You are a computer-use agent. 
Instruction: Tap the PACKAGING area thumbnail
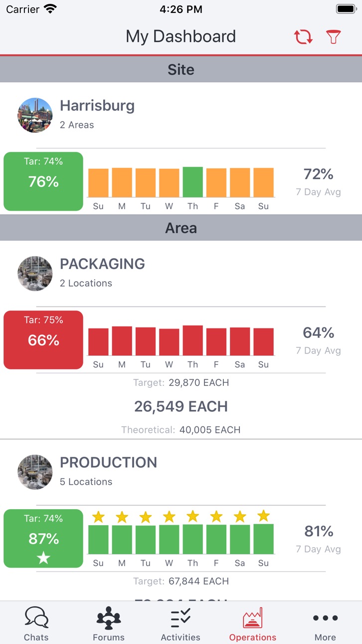pos(35,274)
